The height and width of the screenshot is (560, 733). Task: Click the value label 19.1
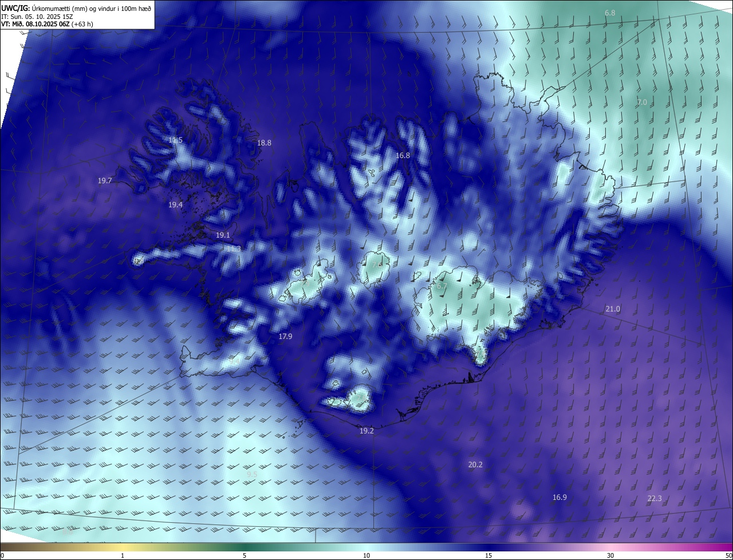(223, 235)
